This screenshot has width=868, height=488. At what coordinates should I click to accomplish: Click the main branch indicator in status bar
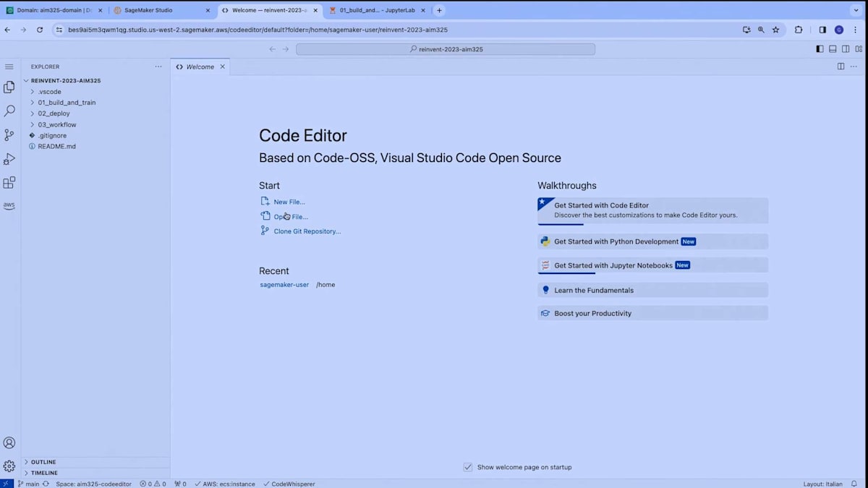(x=29, y=484)
